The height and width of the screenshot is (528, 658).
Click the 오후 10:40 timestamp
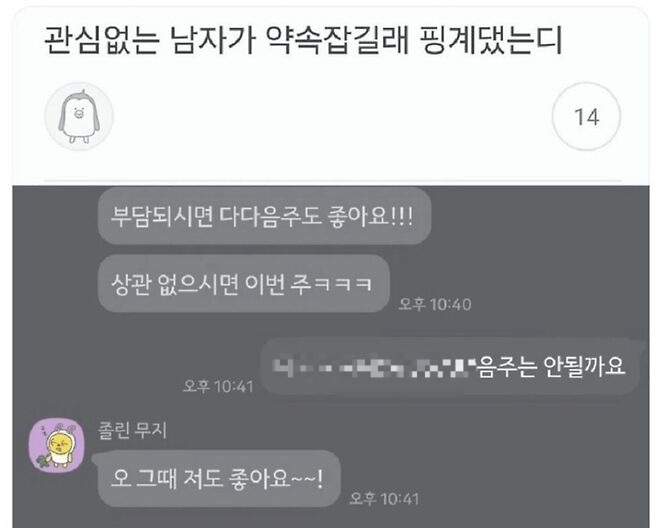click(435, 304)
